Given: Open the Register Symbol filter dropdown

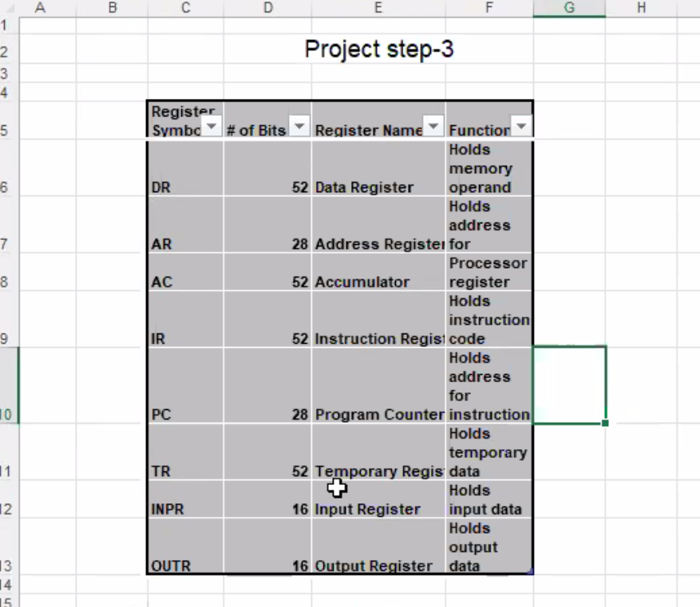Looking at the screenshot, I should click(x=211, y=126).
